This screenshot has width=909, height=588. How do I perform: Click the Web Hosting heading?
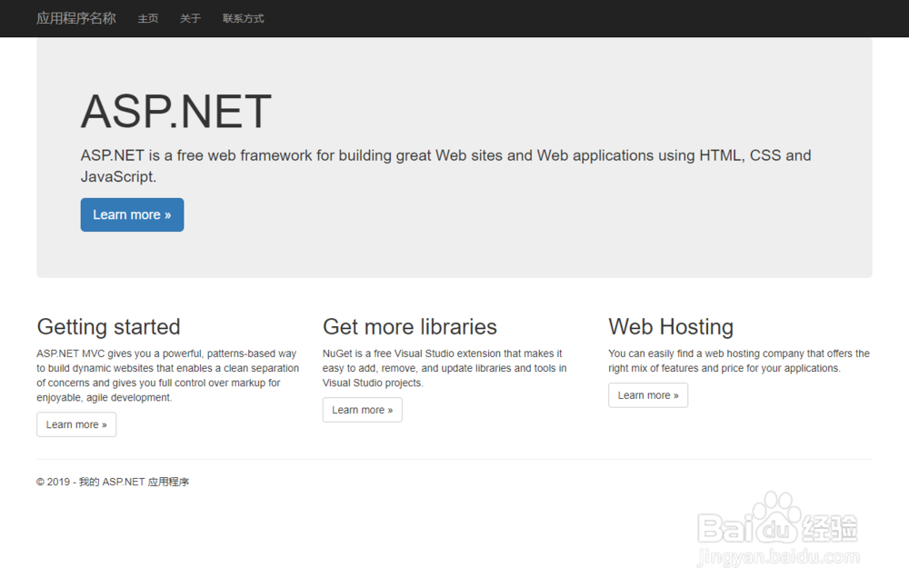point(671,326)
